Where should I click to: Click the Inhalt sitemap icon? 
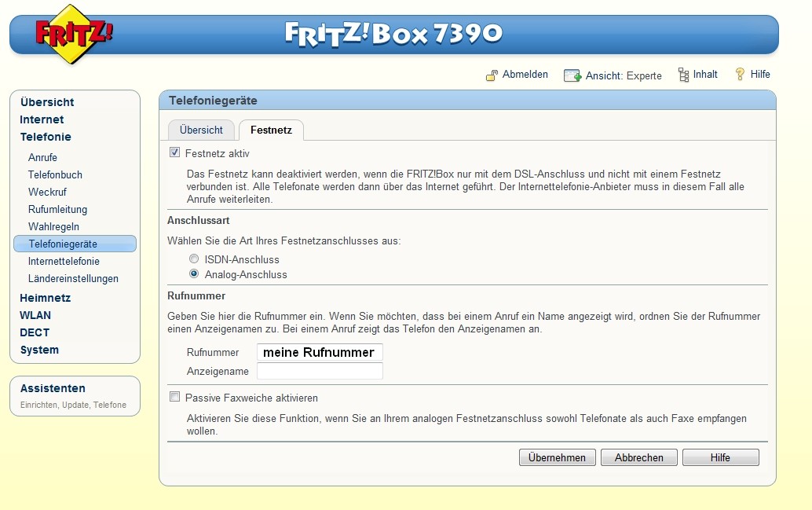[x=682, y=75]
